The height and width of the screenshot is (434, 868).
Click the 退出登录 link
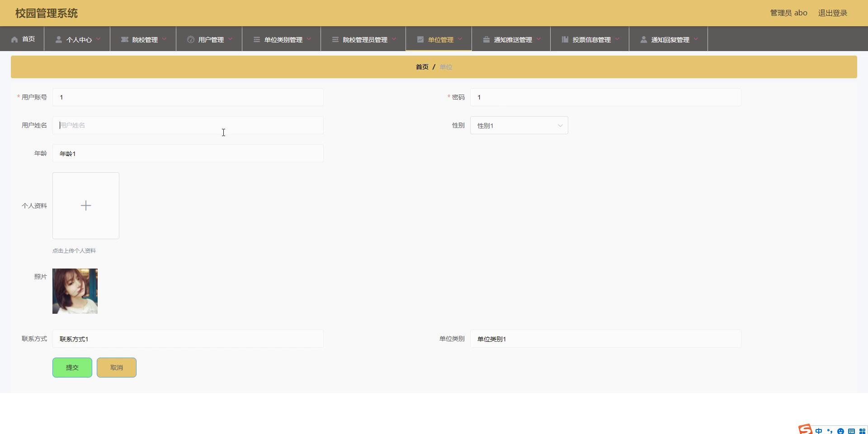pos(832,13)
